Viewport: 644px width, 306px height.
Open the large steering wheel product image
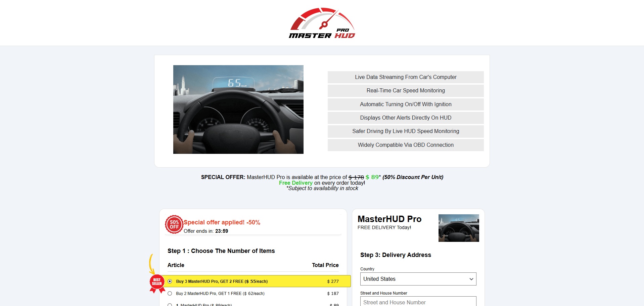point(238,110)
